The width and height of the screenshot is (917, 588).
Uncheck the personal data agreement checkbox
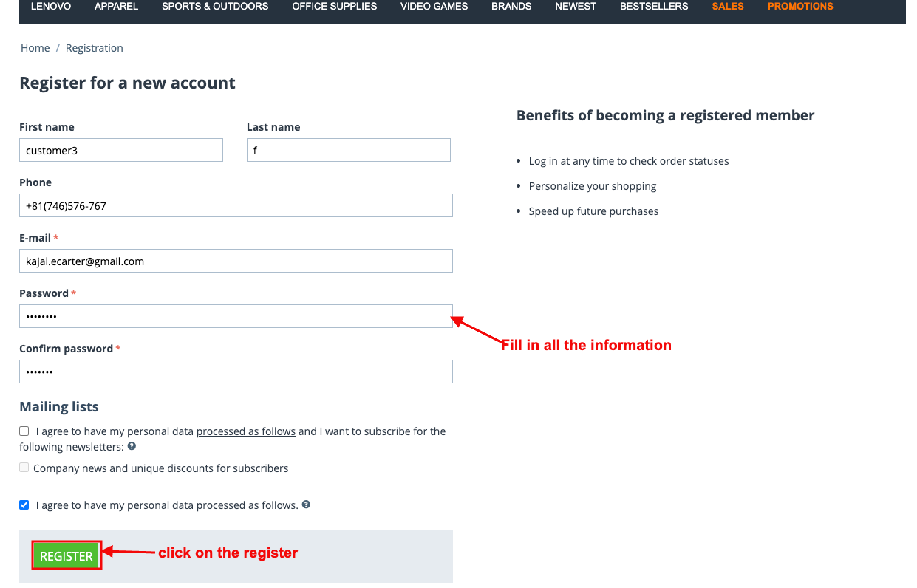[24, 505]
